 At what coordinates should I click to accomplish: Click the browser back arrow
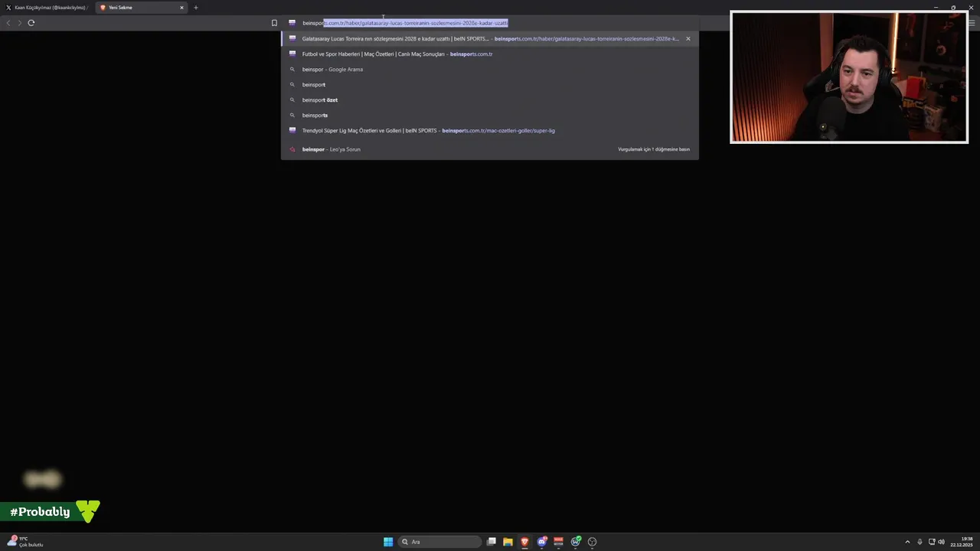tap(8, 23)
